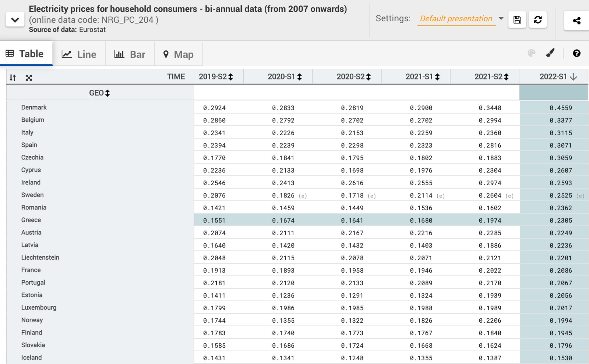Open the share icon button
Image resolution: width=589 pixels, height=364 pixels.
576,21
